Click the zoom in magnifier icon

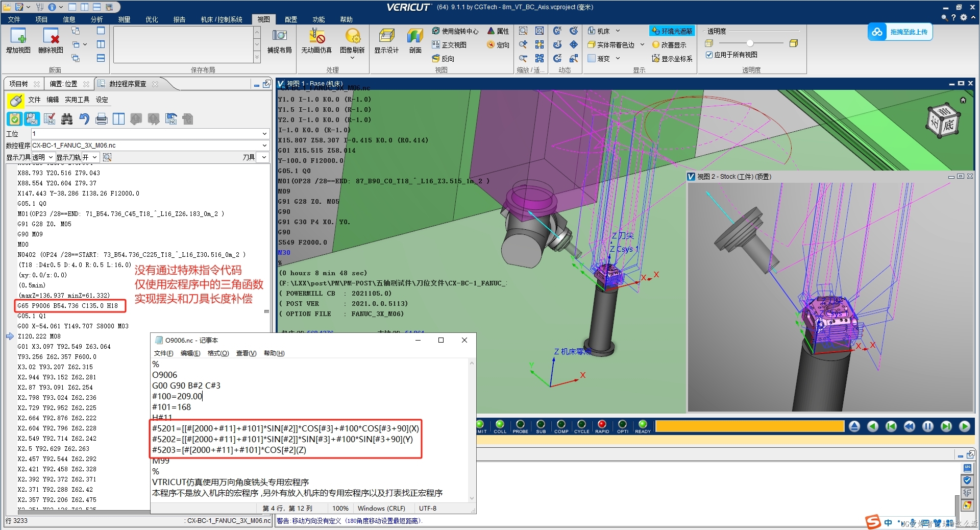[523, 44]
